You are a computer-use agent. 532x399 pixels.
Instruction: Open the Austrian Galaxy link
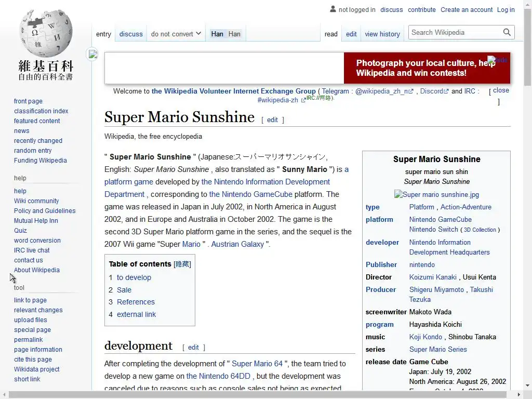pos(237,244)
